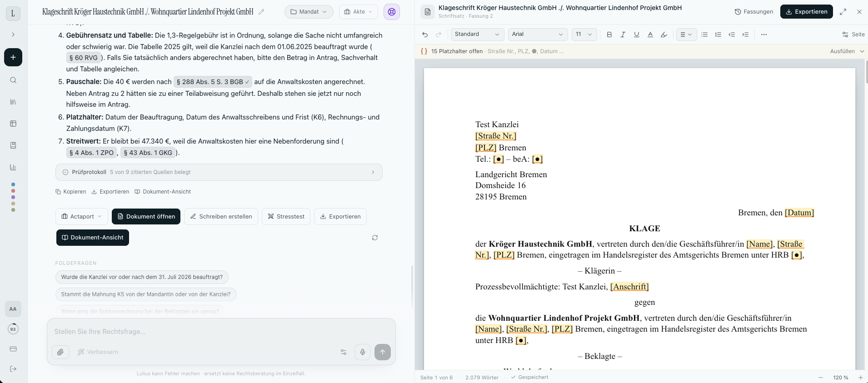Regenerate the answer with the refresh icon
868x383 pixels.
(375, 238)
